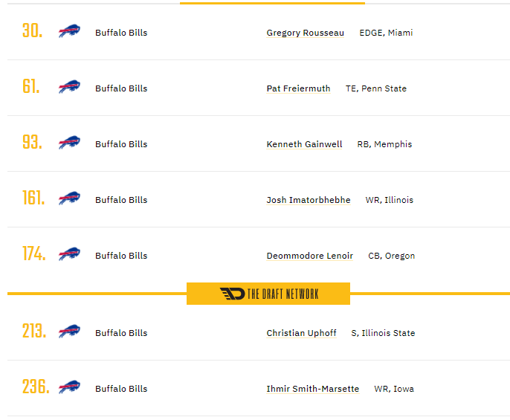Screen dimensions: 510x420
Task: Open Deommodore Lenoir player link
Action: coord(309,256)
